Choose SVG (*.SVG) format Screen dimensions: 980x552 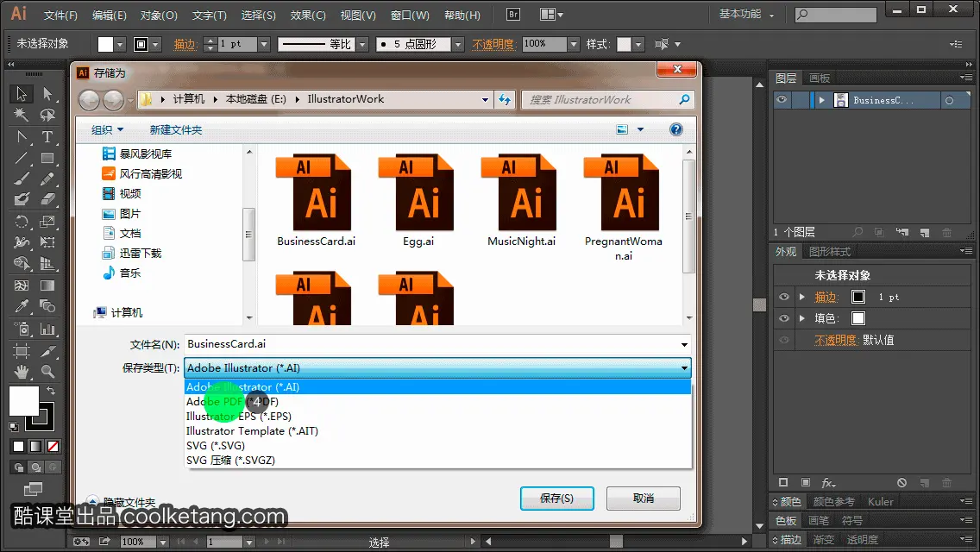pyautogui.click(x=437, y=446)
